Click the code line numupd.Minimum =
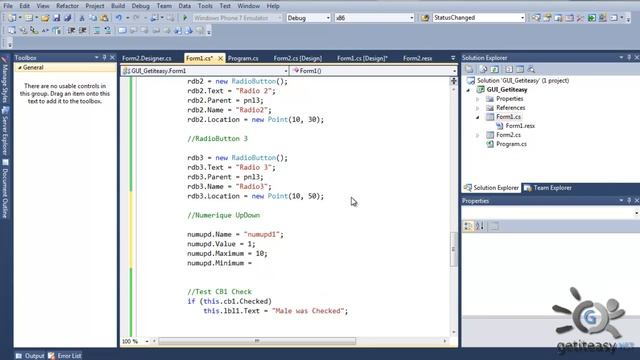 (220, 263)
